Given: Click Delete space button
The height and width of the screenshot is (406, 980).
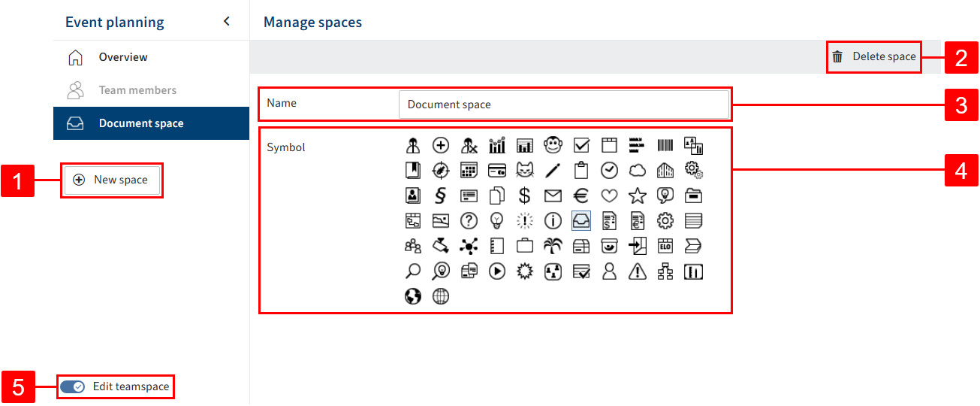Looking at the screenshot, I should click(x=874, y=56).
